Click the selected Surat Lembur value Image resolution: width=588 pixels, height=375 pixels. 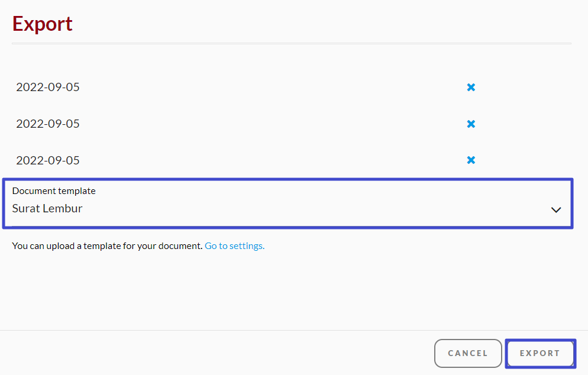pyautogui.click(x=47, y=209)
